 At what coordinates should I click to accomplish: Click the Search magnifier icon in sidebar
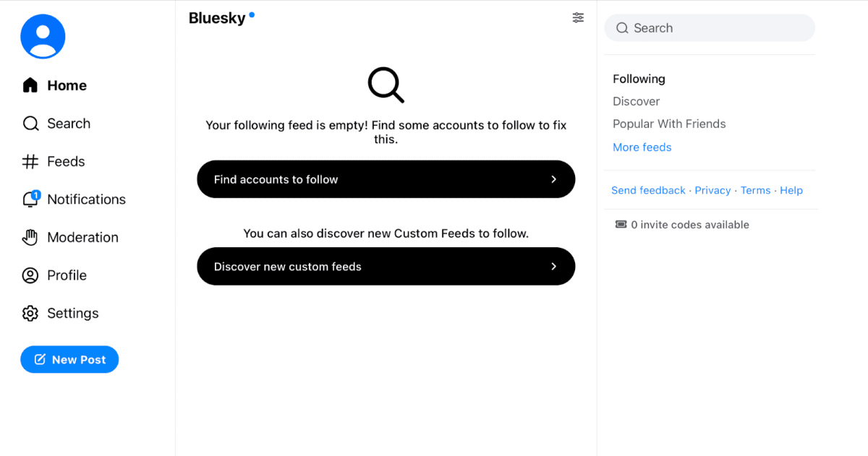point(30,124)
